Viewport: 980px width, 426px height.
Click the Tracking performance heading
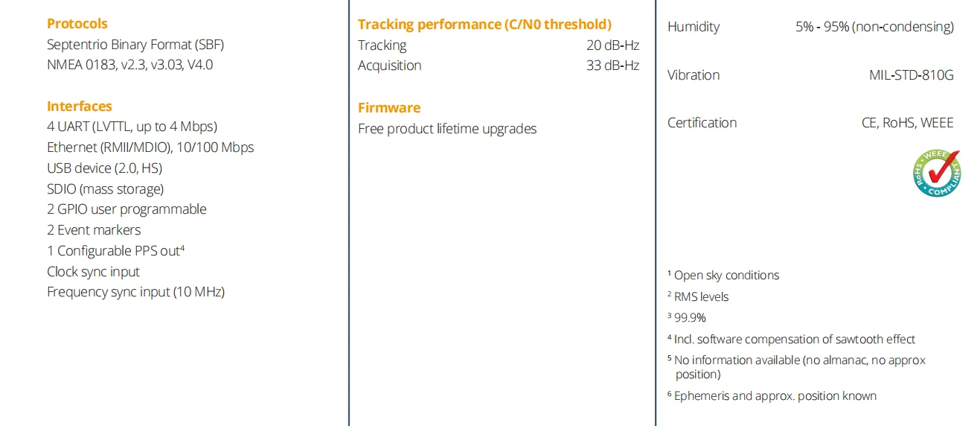[484, 25]
